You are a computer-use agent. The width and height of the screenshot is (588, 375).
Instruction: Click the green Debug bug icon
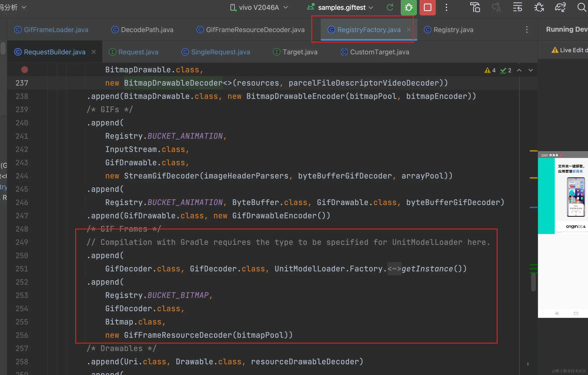409,7
